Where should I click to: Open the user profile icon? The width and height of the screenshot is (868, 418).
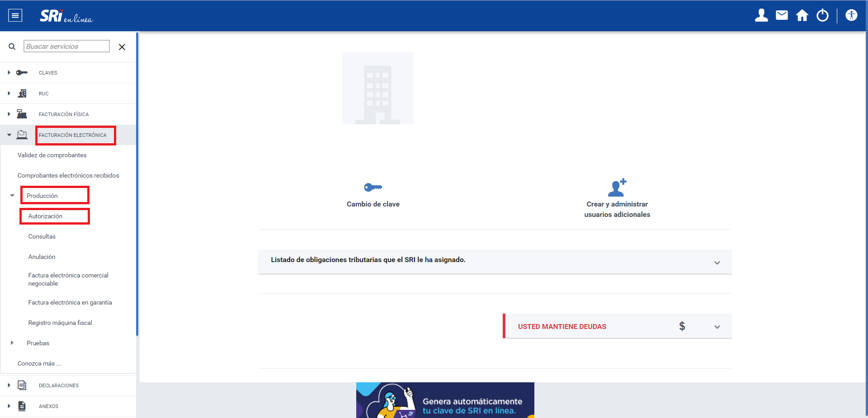click(x=761, y=15)
